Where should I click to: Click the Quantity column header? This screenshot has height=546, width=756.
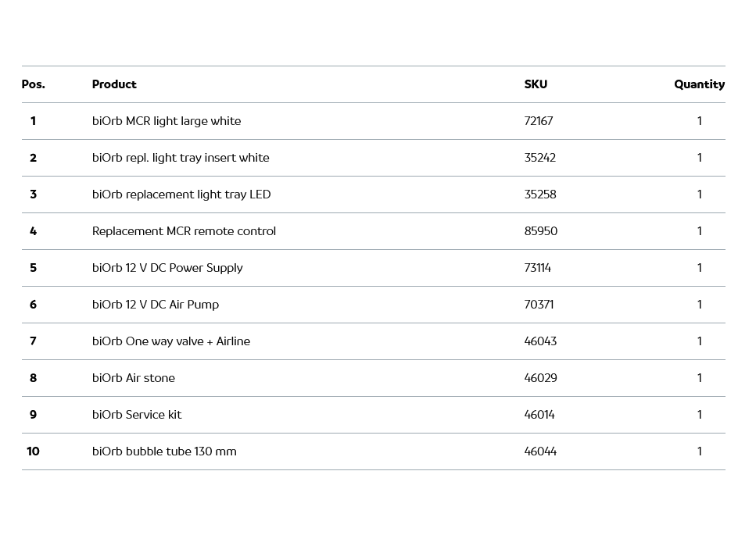coord(699,84)
